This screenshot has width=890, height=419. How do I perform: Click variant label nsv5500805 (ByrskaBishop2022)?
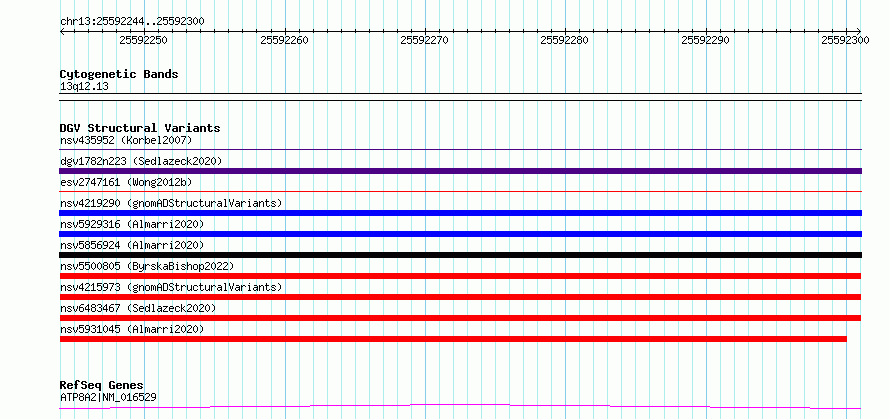point(147,266)
